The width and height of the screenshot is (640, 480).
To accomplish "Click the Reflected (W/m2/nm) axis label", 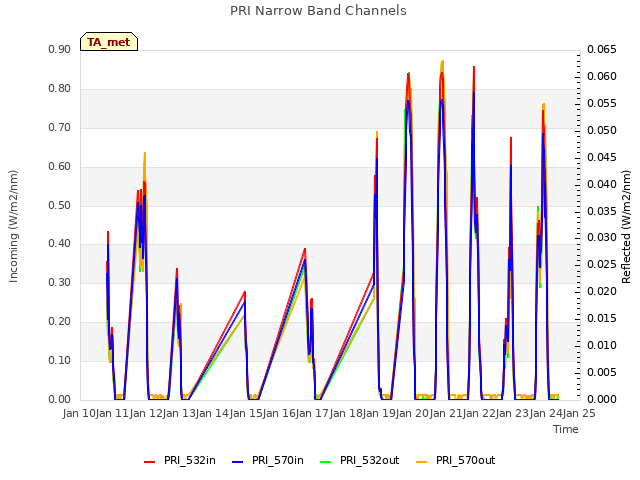I will (x=626, y=227).
